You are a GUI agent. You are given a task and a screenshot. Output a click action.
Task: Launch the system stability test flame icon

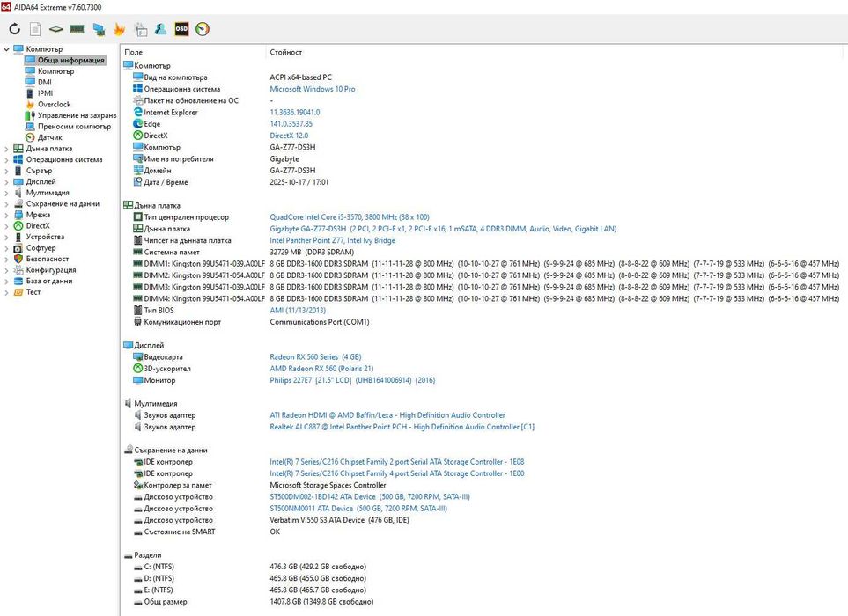point(119,29)
